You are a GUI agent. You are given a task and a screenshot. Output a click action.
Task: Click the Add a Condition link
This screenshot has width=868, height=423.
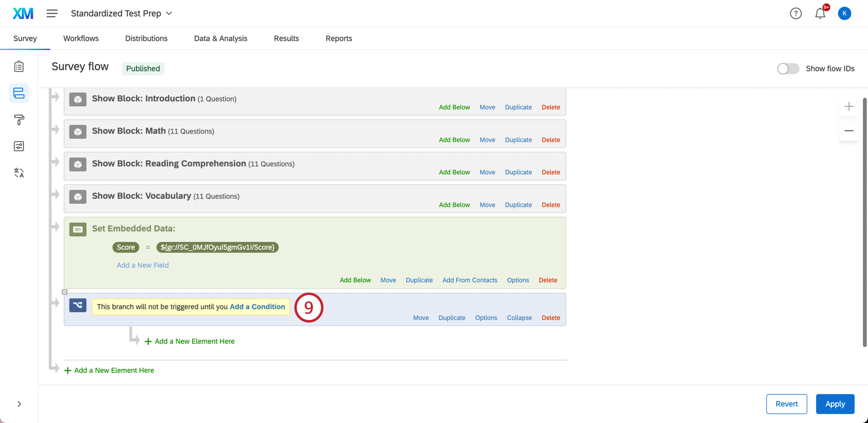point(257,307)
